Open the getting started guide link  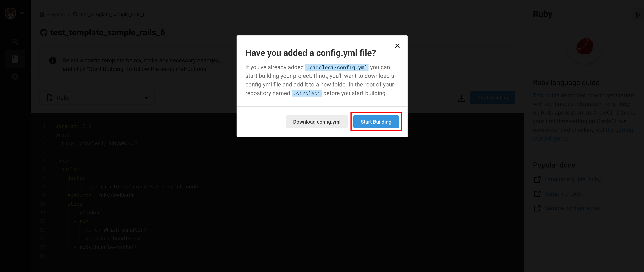(583, 134)
